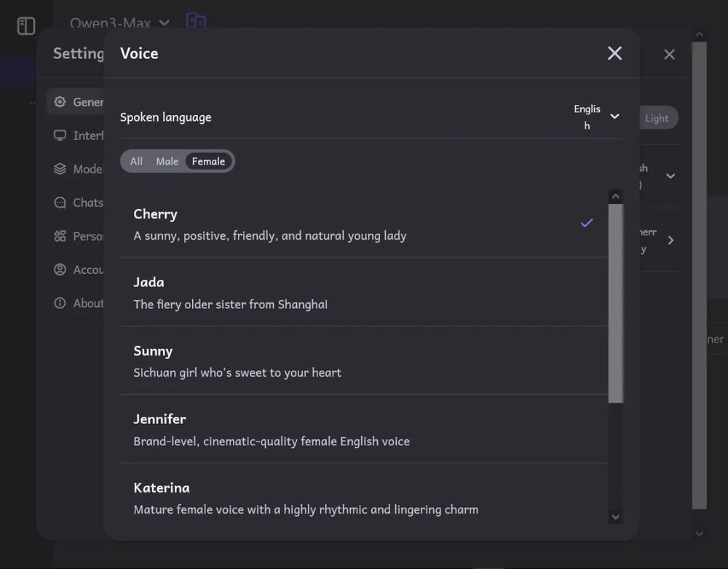
Task: Show All voices filter
Action: click(137, 161)
